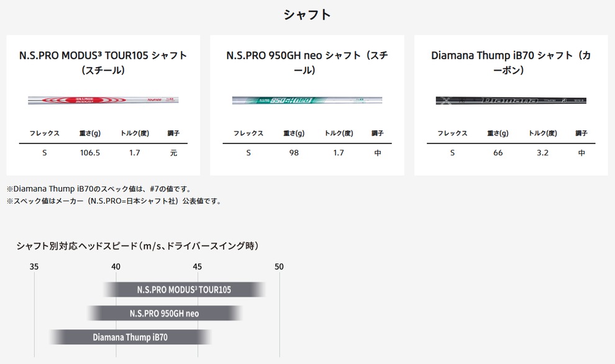Image resolution: width=615 pixels, height=364 pixels.
Task: Click the N.S.PRO MODUS³ TOUR105 shaft image
Action: pos(103,99)
